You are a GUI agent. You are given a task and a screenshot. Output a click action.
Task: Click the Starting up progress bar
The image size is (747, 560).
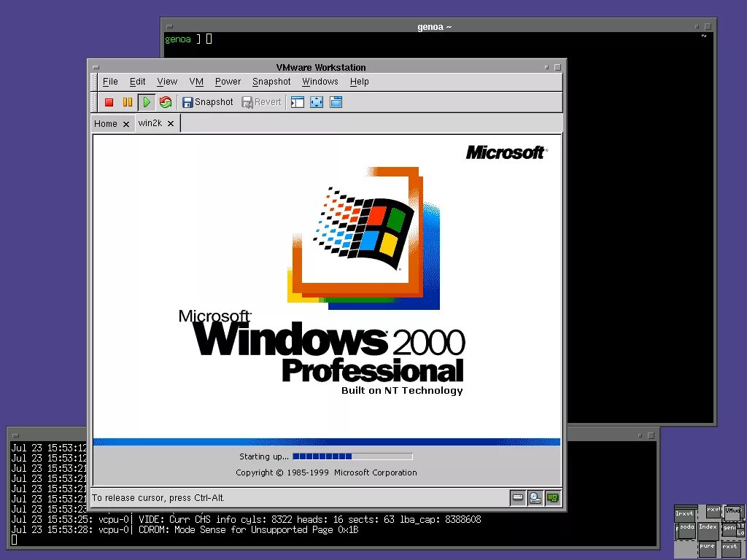pyautogui.click(x=353, y=456)
